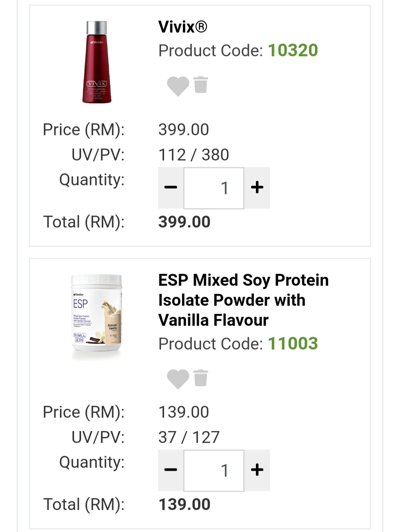Tap the ESP total 139.00 amount
This screenshot has height=532, width=400.
coord(184,505)
